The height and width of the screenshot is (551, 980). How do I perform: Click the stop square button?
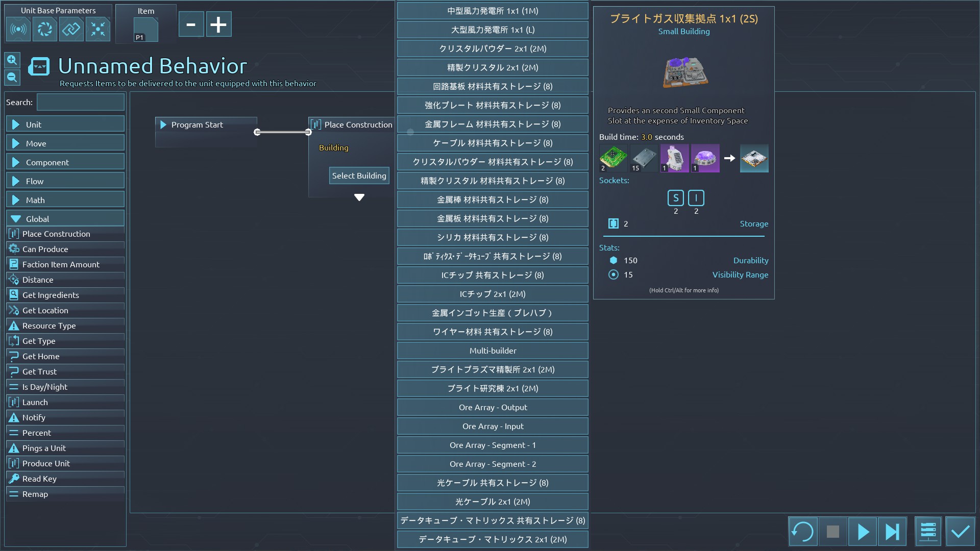pos(832,532)
